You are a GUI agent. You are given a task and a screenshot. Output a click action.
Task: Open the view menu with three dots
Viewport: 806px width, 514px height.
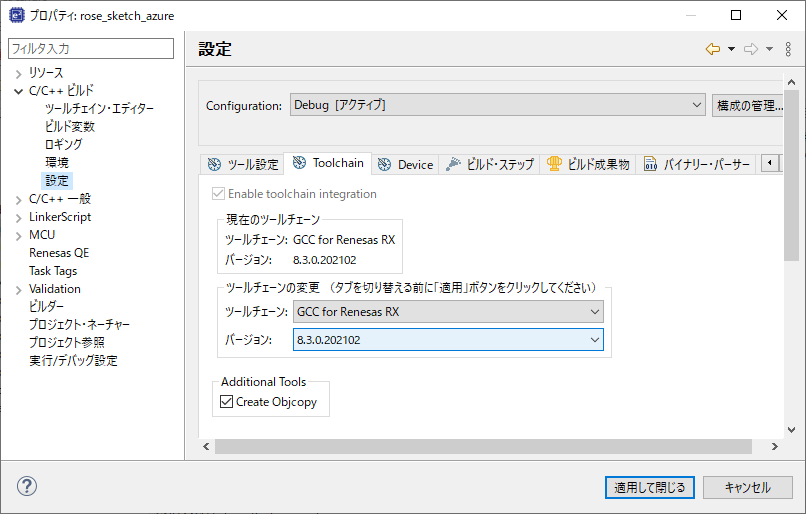(788, 49)
